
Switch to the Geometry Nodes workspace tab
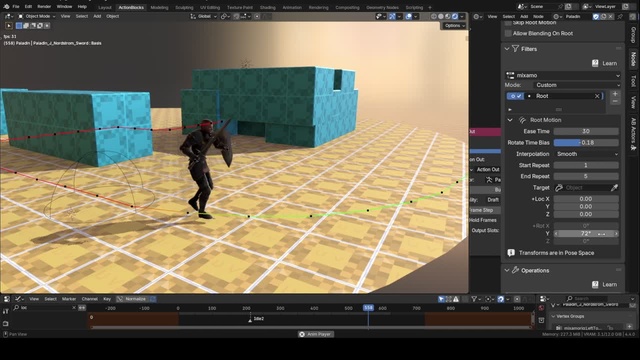pos(382,7)
